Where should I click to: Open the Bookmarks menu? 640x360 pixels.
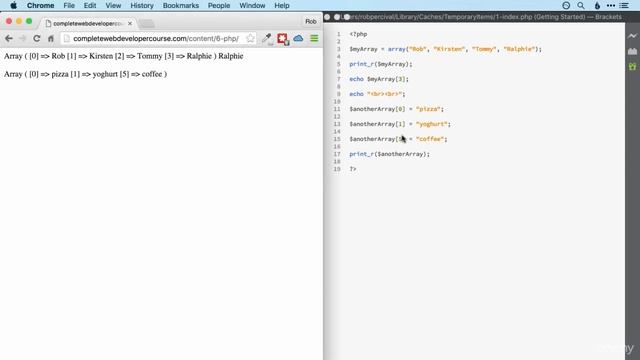point(181,5)
